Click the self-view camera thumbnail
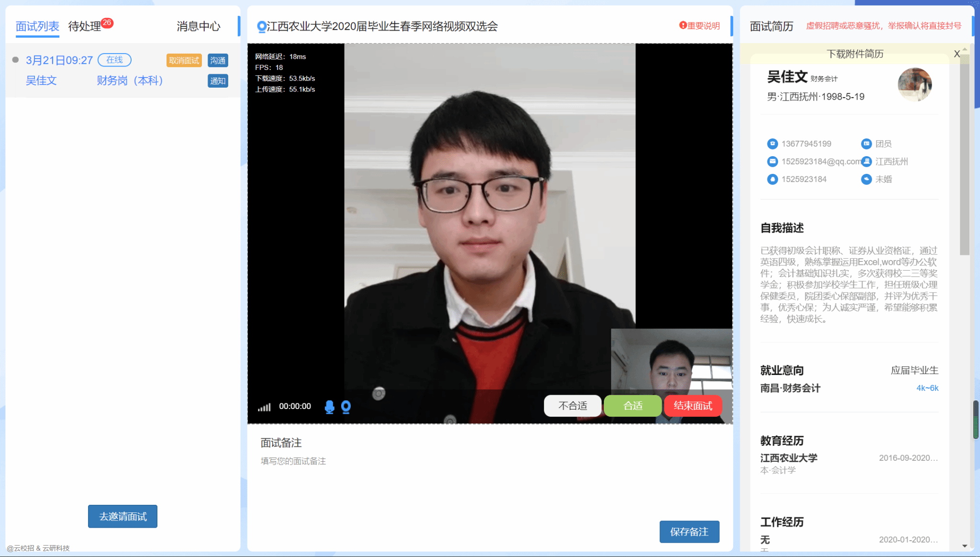The image size is (980, 557). pyautogui.click(x=672, y=360)
